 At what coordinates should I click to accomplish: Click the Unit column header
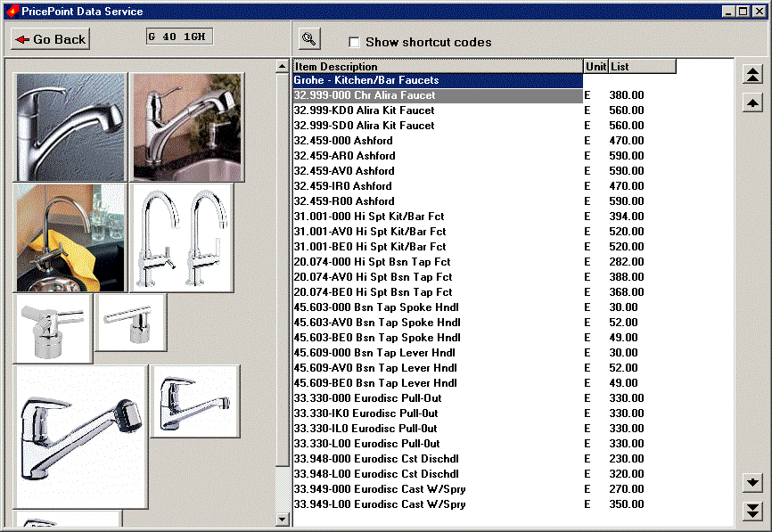595,67
